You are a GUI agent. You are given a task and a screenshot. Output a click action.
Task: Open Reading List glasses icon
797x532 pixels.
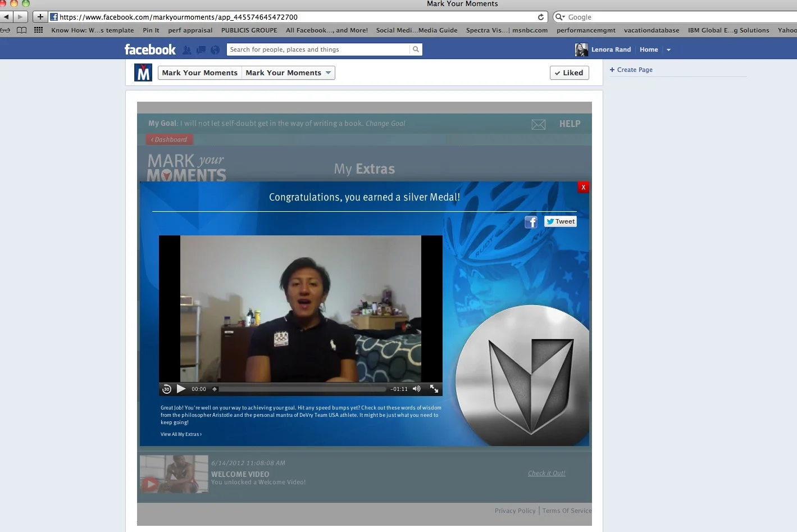pyautogui.click(x=5, y=30)
